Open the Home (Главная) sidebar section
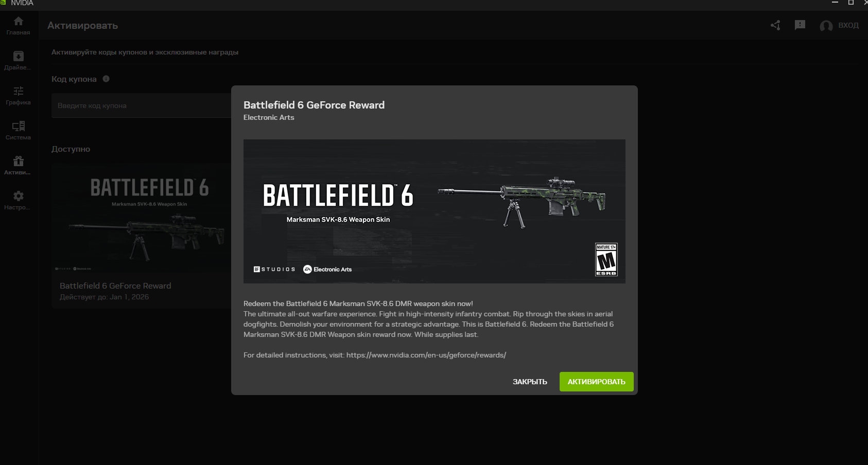868x465 pixels. [19, 26]
